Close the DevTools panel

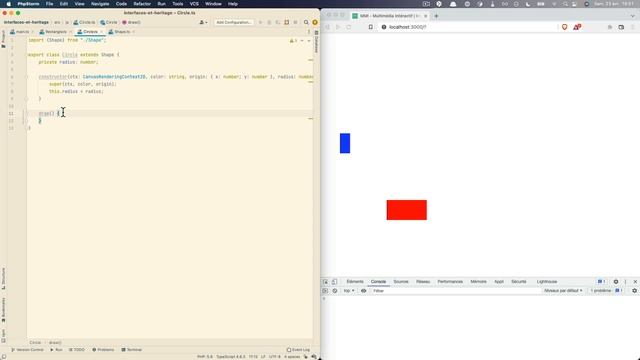pyautogui.click(x=635, y=282)
